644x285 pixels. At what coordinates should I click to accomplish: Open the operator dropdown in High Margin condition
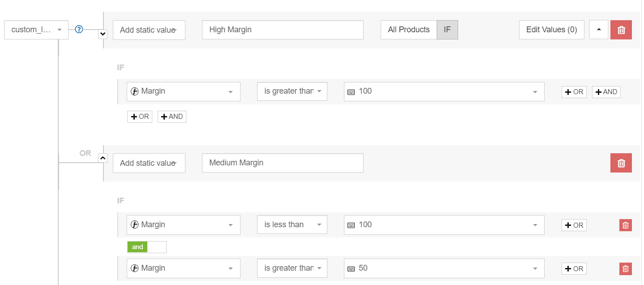292,91
